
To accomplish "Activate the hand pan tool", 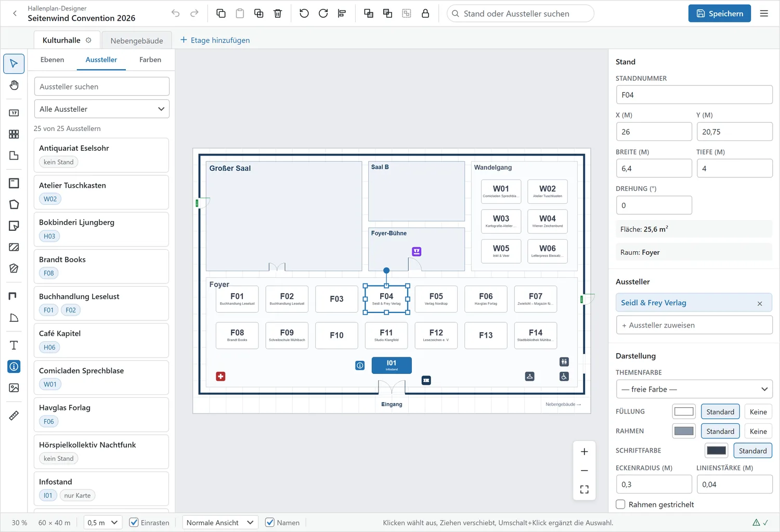I will pos(14,85).
